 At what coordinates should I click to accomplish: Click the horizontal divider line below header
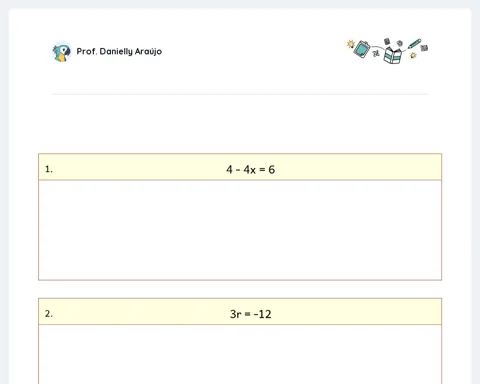(240, 94)
